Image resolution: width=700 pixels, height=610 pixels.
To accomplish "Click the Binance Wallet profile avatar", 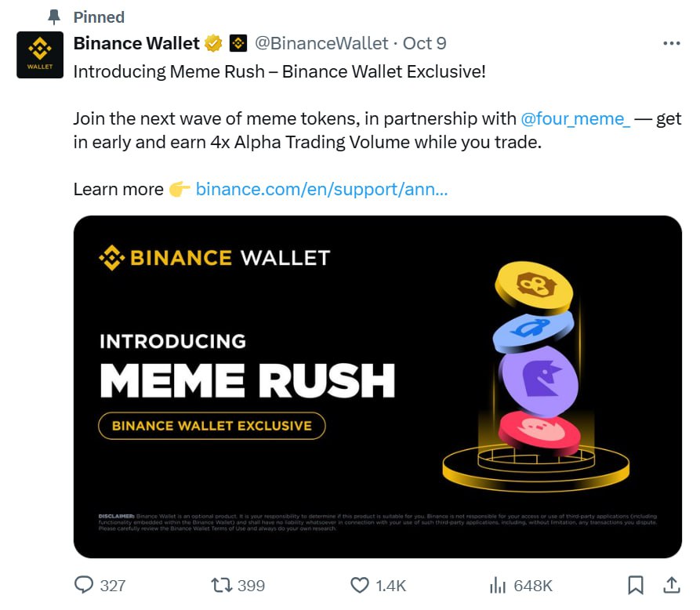I will (x=40, y=55).
